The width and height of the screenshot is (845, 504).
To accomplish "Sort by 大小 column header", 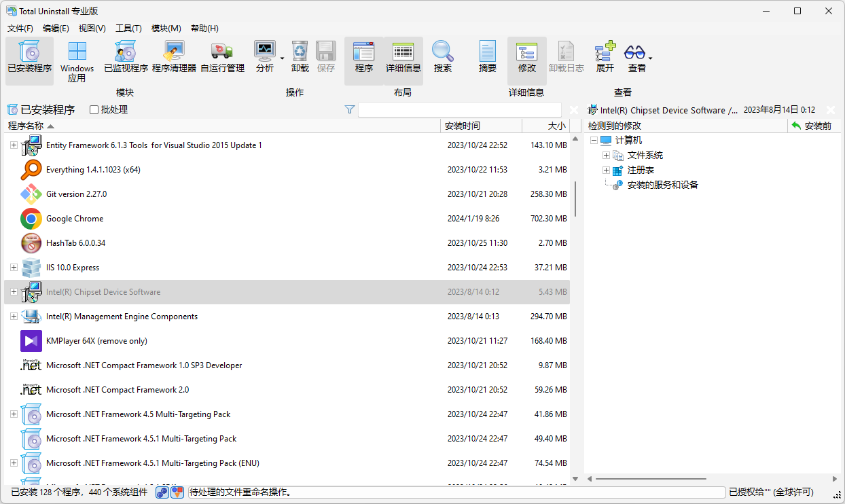I will 546,126.
